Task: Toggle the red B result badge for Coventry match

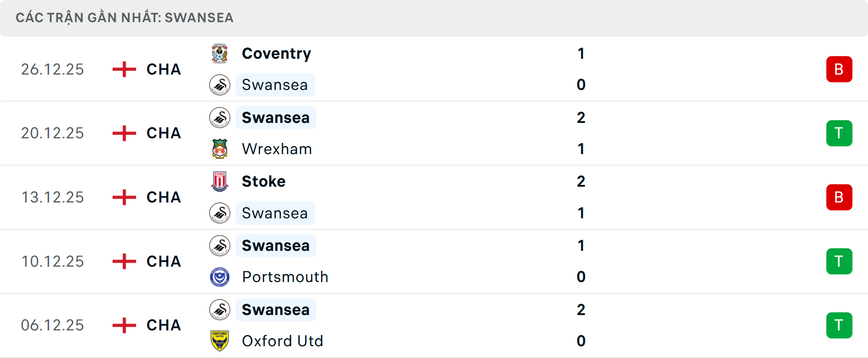Action: 840,69
